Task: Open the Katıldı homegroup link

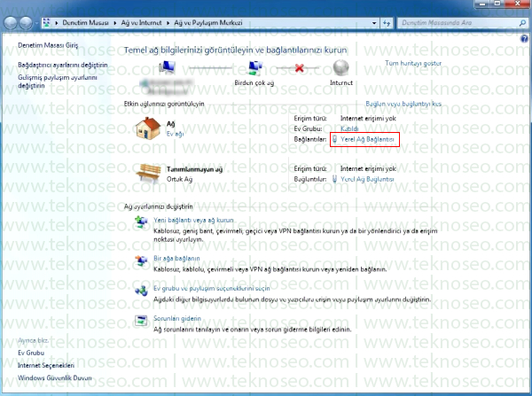Action: 349,128
